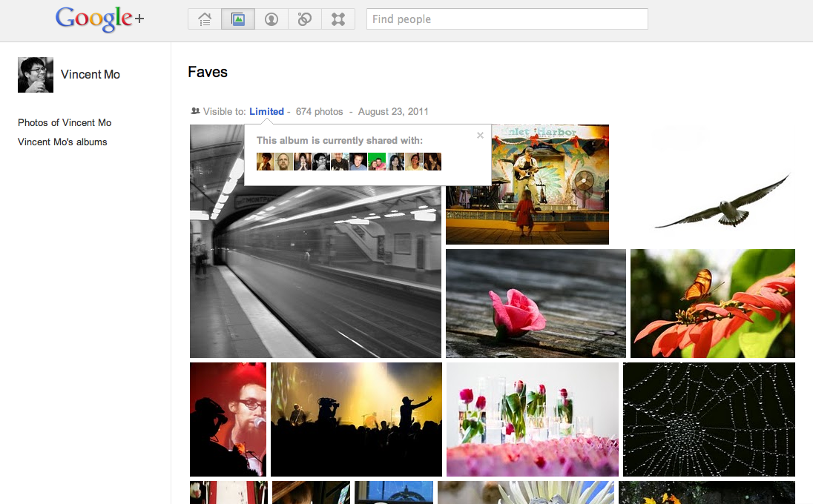Click Vincent Mo's profile avatar
Screen dimensions: 813x504
35,74
